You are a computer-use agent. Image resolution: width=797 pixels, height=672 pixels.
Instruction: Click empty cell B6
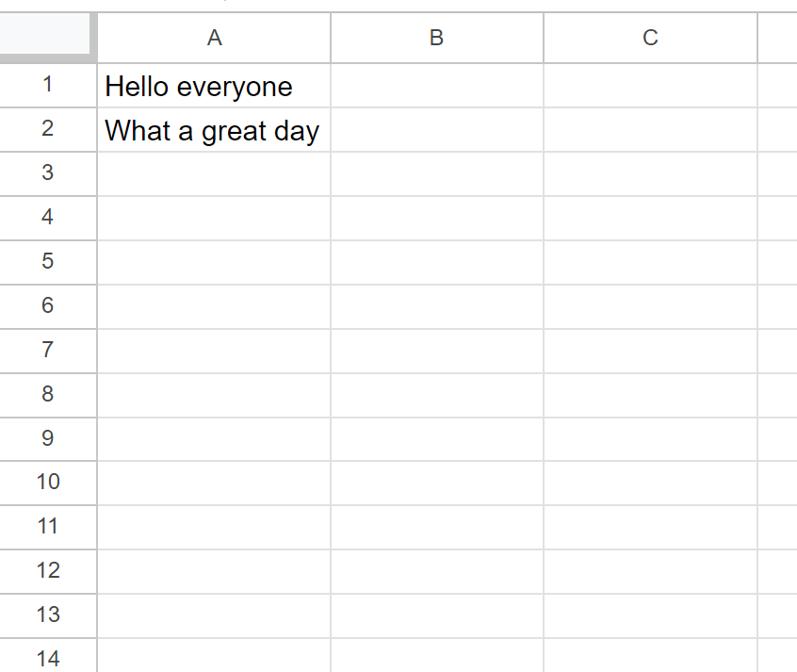pos(437,306)
